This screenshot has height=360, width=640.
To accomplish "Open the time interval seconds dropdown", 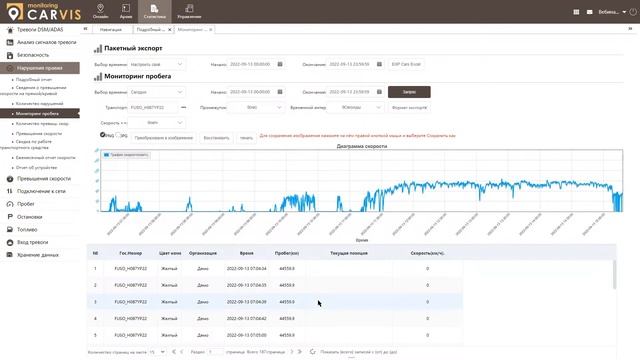I will [356, 107].
